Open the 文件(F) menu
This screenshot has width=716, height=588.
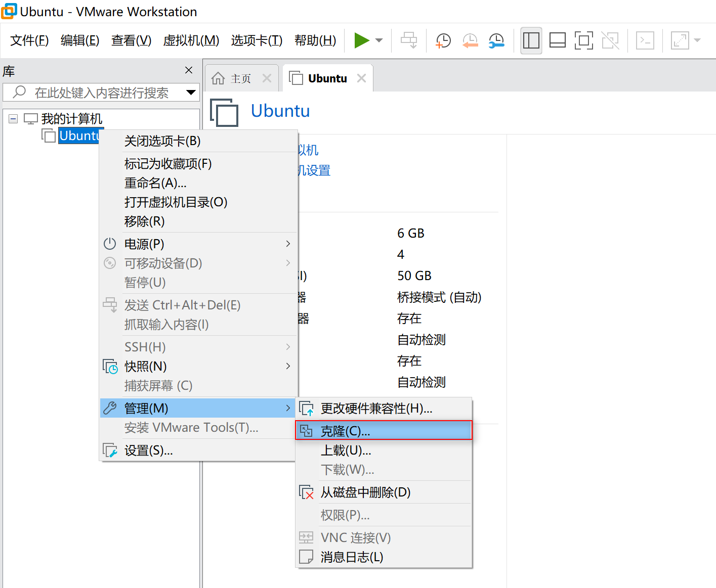[29, 40]
